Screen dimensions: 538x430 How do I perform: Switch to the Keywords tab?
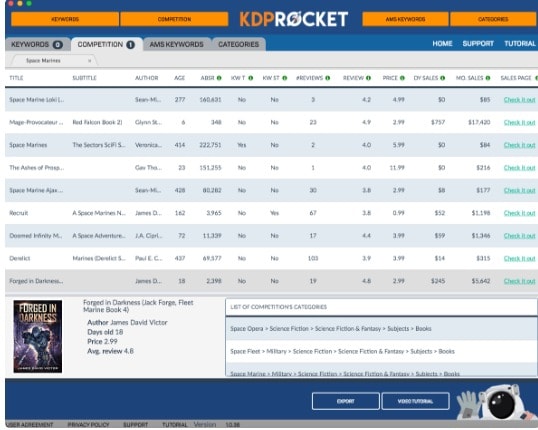click(x=37, y=44)
